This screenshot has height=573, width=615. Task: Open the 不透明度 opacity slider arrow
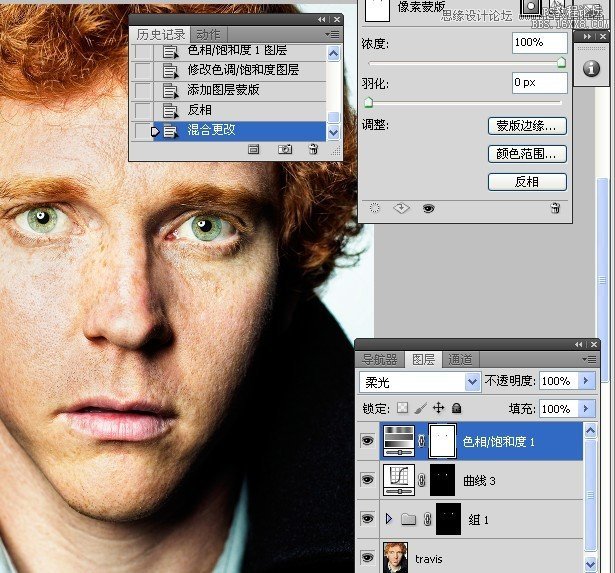coord(586,380)
